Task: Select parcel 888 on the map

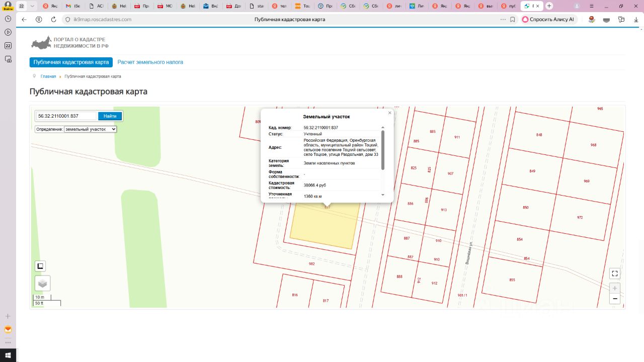Action: coord(399,277)
